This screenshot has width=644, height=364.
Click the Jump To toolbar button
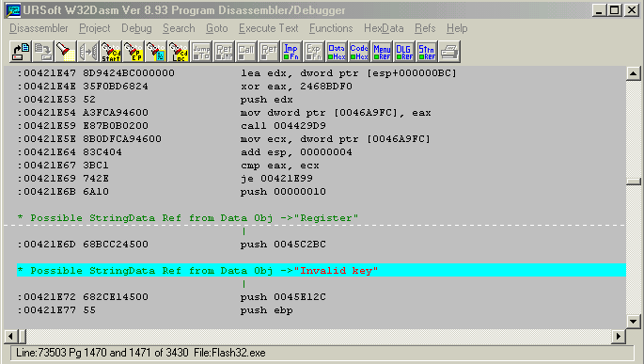[x=201, y=52]
